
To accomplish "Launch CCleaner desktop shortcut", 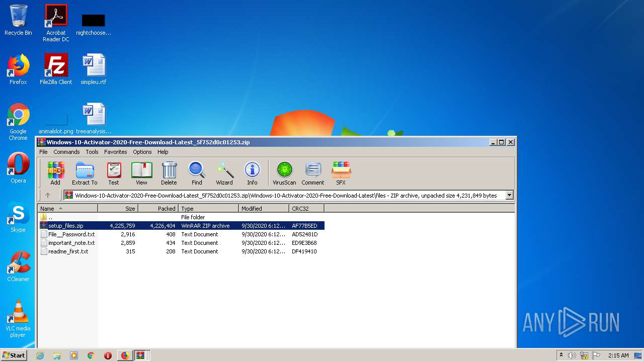I will (x=18, y=266).
